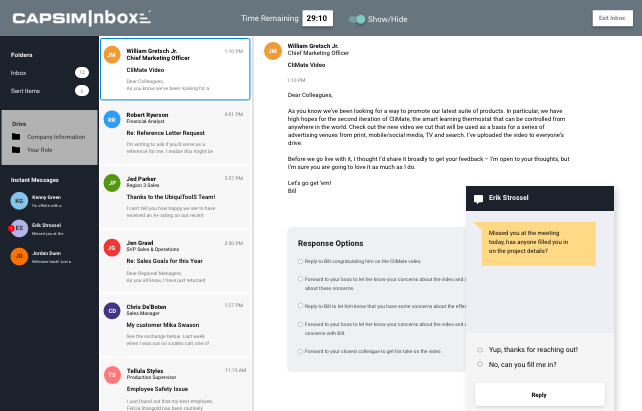Select Forward to closest colleague option

[301, 351]
